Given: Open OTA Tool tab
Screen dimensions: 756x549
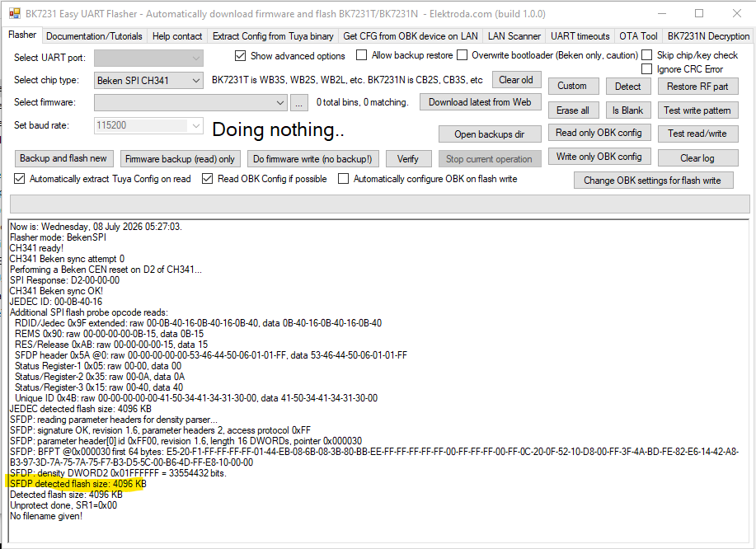Looking at the screenshot, I should (638, 36).
